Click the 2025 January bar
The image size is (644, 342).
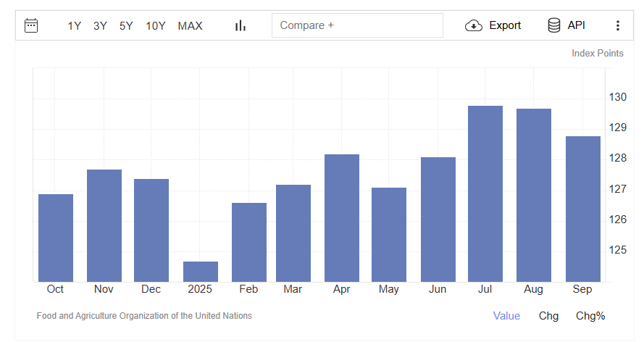point(201,272)
